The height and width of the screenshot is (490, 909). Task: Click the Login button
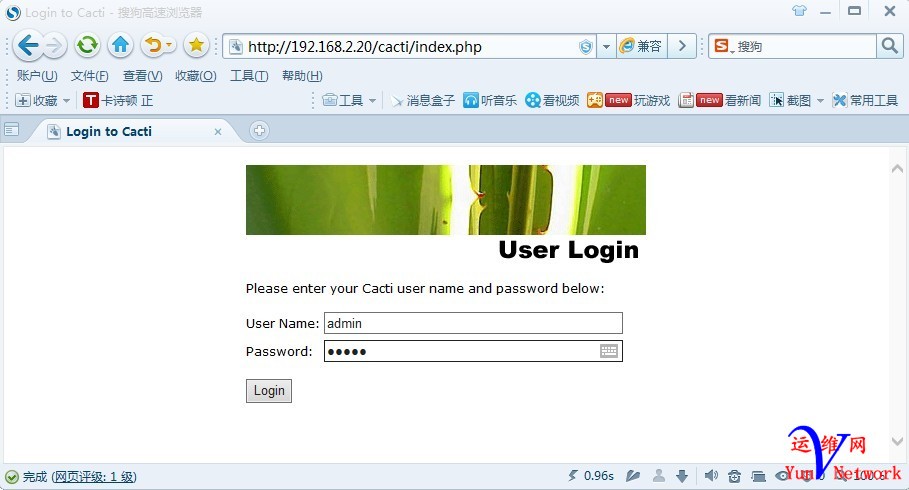coord(269,391)
